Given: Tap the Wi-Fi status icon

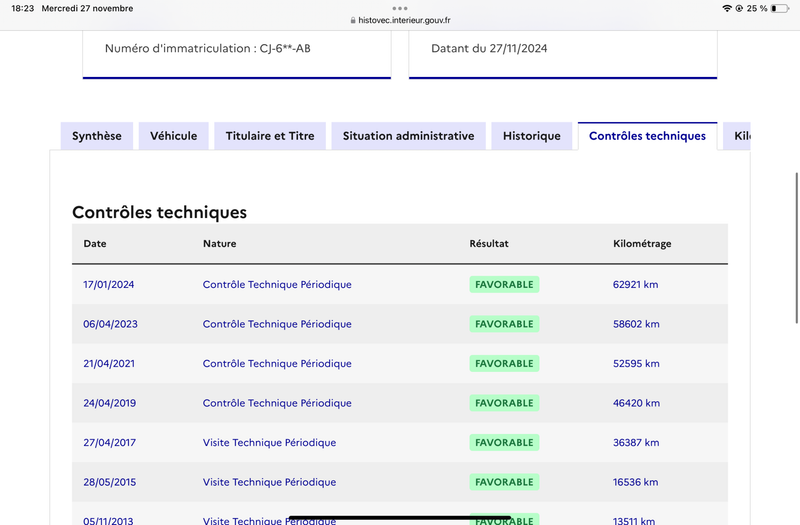Looking at the screenshot, I should click(x=727, y=8).
